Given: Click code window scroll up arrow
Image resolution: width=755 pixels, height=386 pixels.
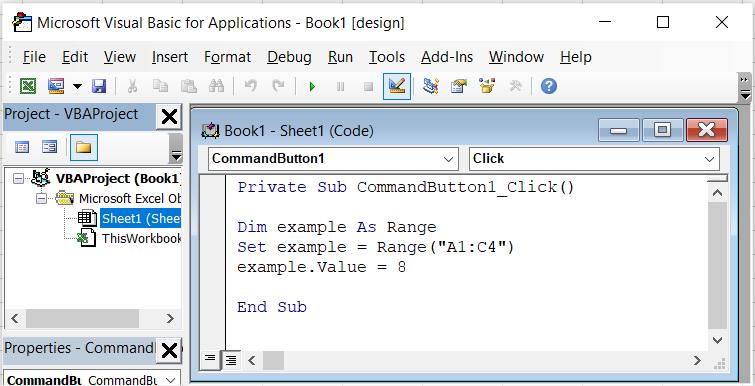Looking at the screenshot, I should [x=717, y=193].
